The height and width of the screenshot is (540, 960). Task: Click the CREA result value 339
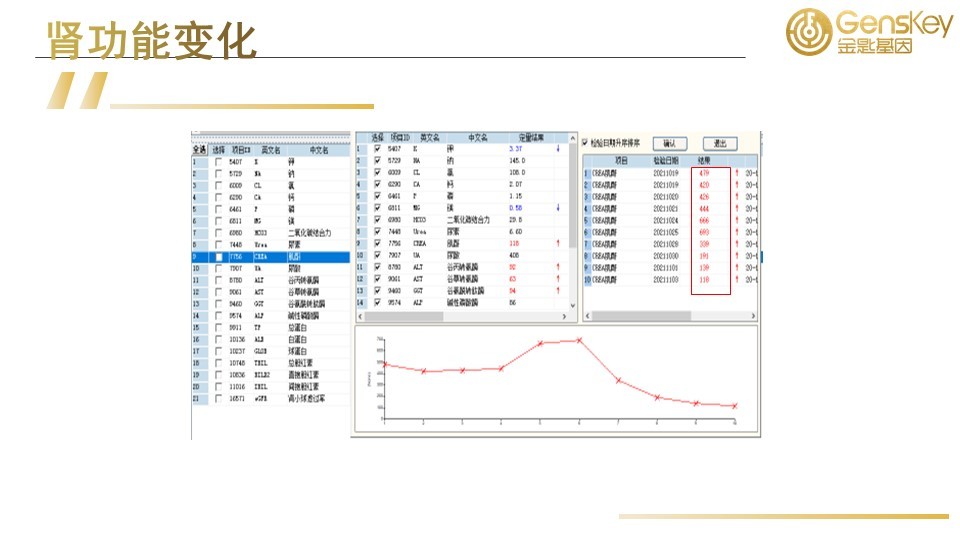click(704, 244)
